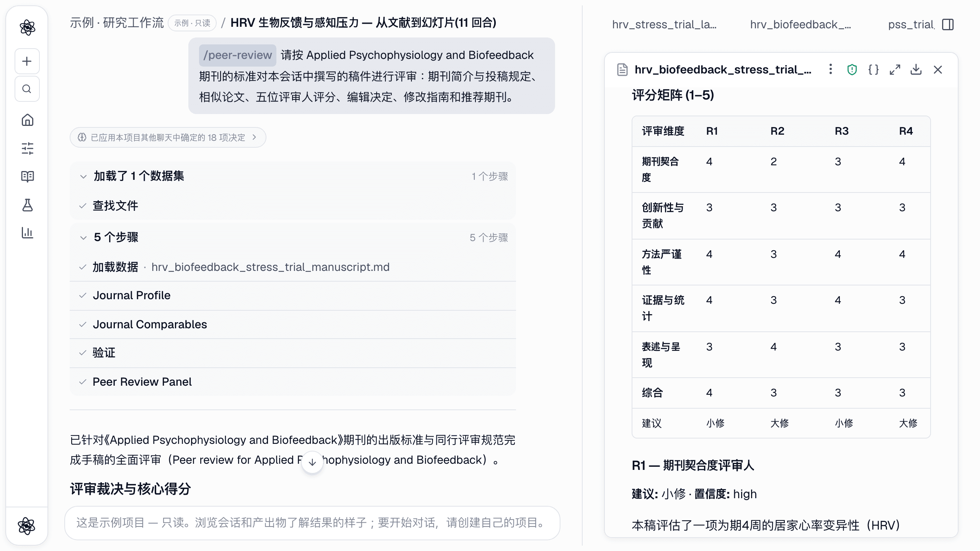
Task: Click the atom logo at top of sidebar
Action: coord(27,28)
